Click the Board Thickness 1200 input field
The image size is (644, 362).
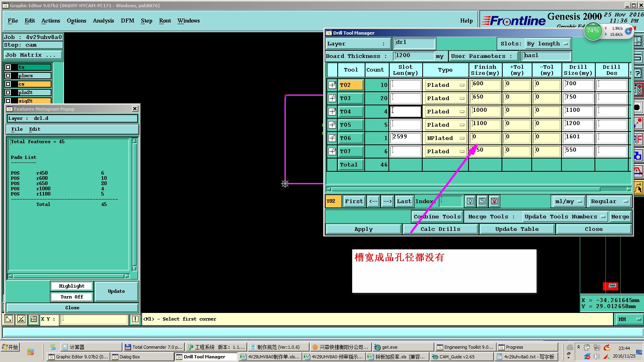[414, 56]
